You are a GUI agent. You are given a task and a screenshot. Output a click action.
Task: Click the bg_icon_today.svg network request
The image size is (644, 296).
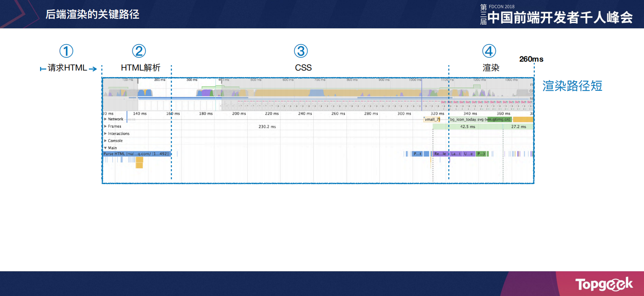(x=480, y=120)
